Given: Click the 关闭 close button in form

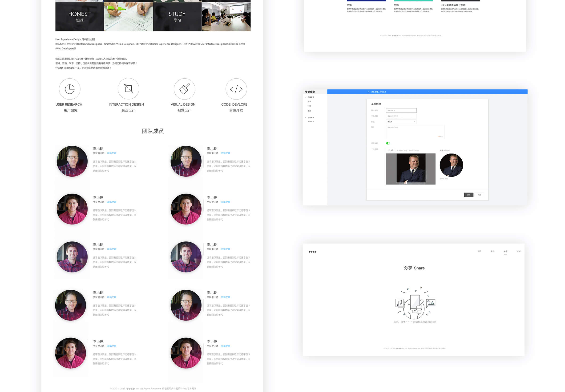Looking at the screenshot, I should coord(479,195).
